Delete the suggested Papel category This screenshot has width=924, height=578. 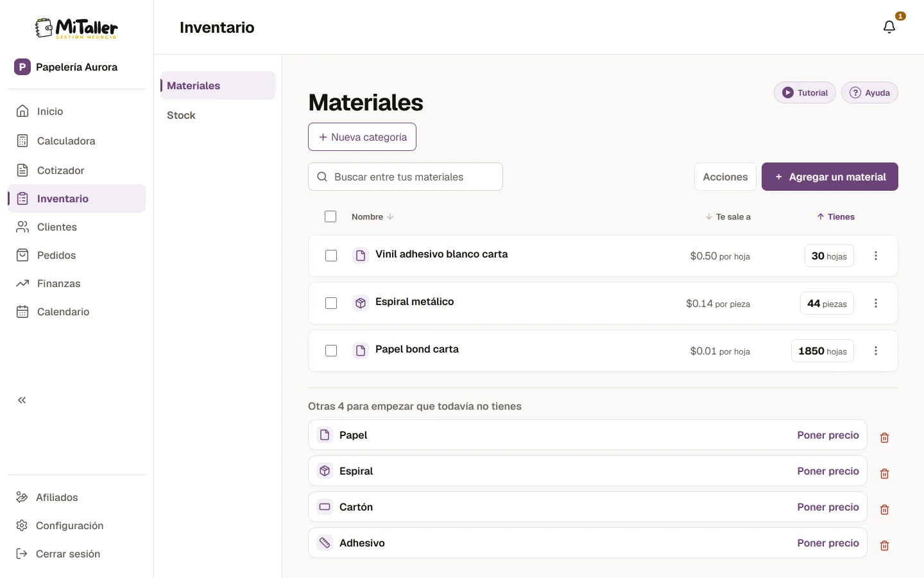(x=884, y=437)
